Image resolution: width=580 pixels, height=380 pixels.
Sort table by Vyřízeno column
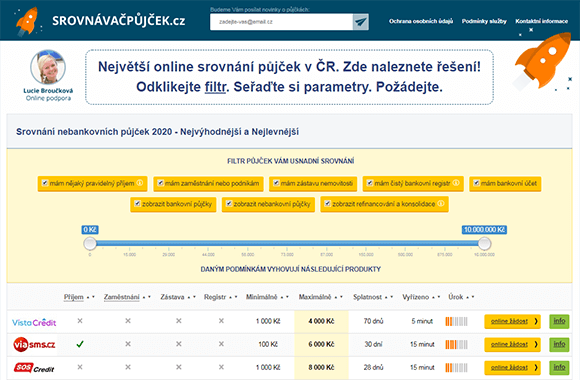pos(416,297)
